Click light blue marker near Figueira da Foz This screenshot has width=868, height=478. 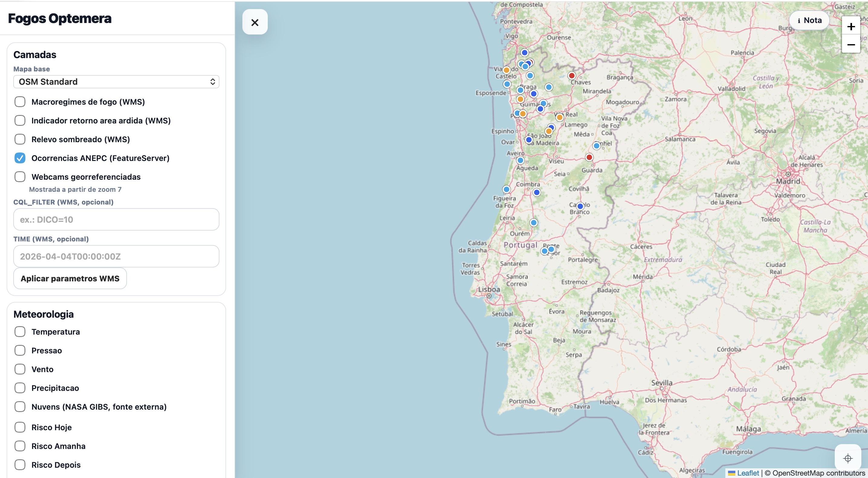coord(506,189)
